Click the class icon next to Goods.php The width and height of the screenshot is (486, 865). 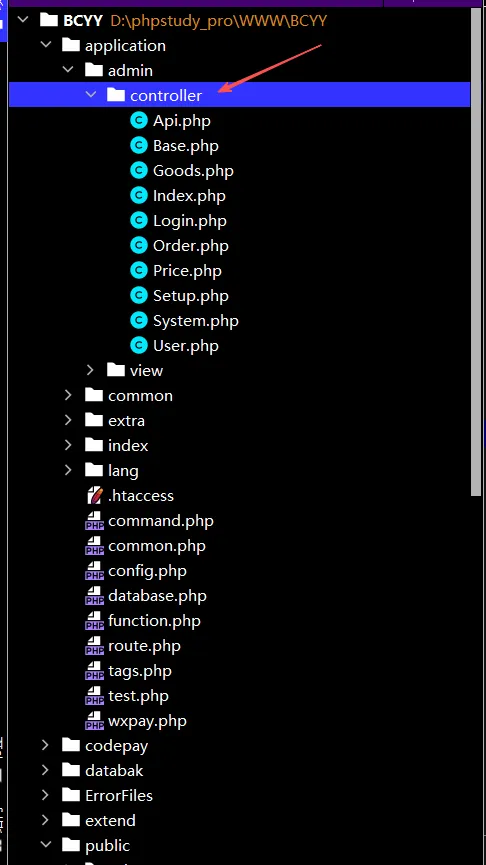139,170
